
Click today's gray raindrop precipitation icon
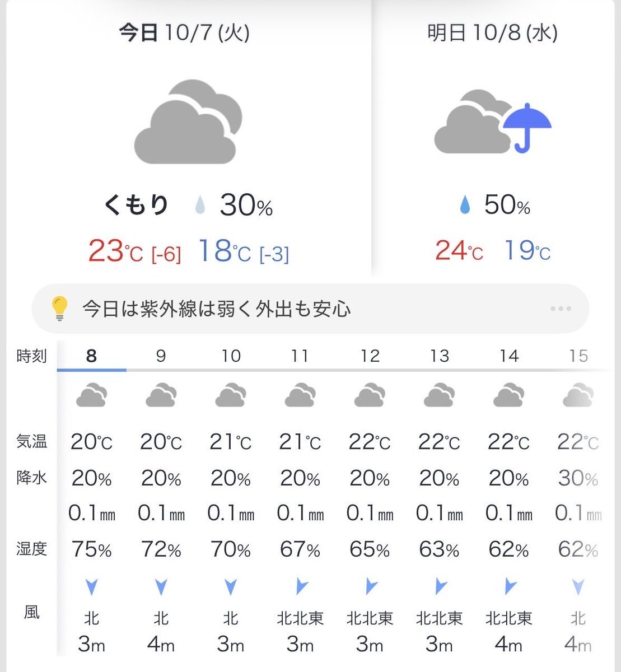(200, 206)
